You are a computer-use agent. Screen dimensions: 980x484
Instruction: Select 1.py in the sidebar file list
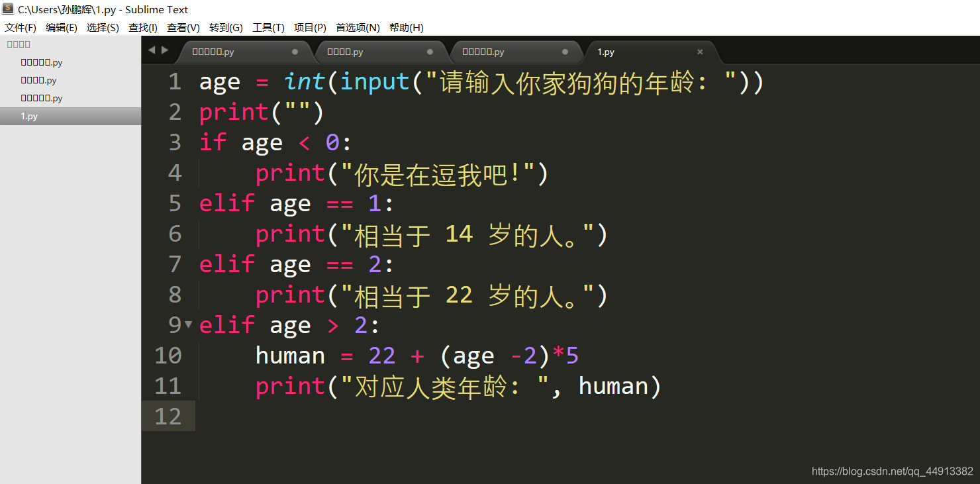[70, 116]
